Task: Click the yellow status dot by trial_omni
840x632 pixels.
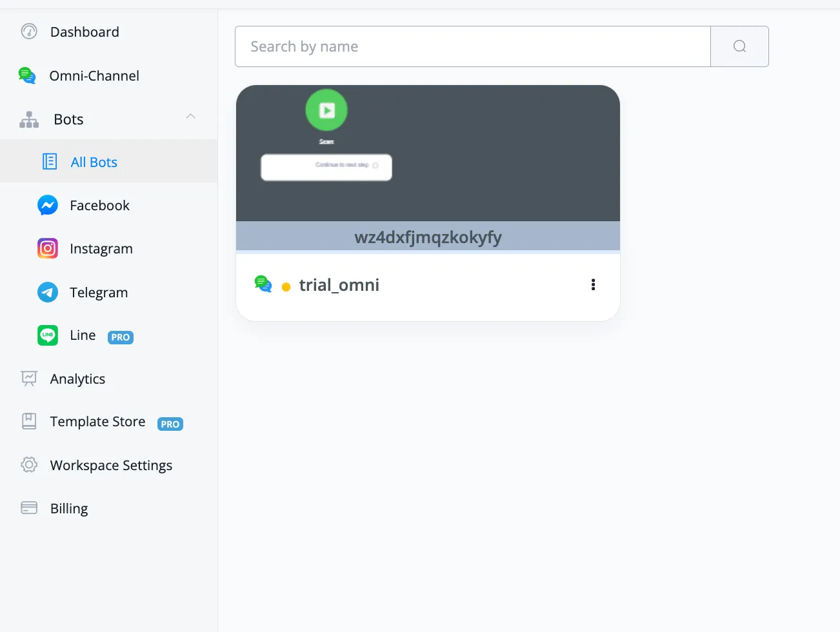Action: click(286, 287)
